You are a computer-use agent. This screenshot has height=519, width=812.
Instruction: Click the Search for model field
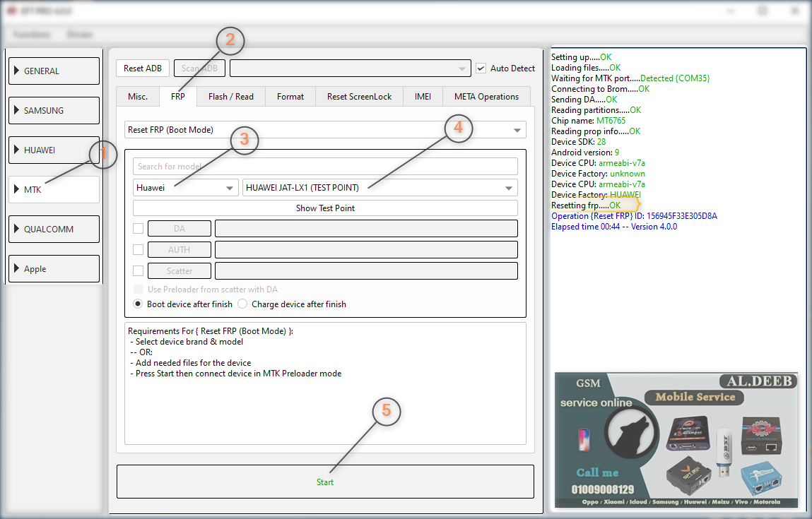(x=325, y=166)
